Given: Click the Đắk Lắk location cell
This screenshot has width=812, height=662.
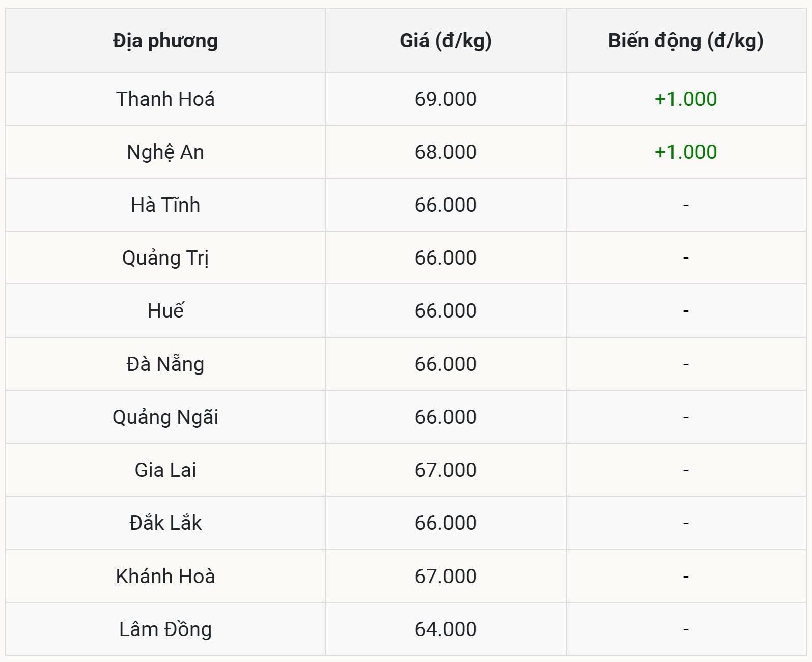Looking at the screenshot, I should click(x=165, y=523).
